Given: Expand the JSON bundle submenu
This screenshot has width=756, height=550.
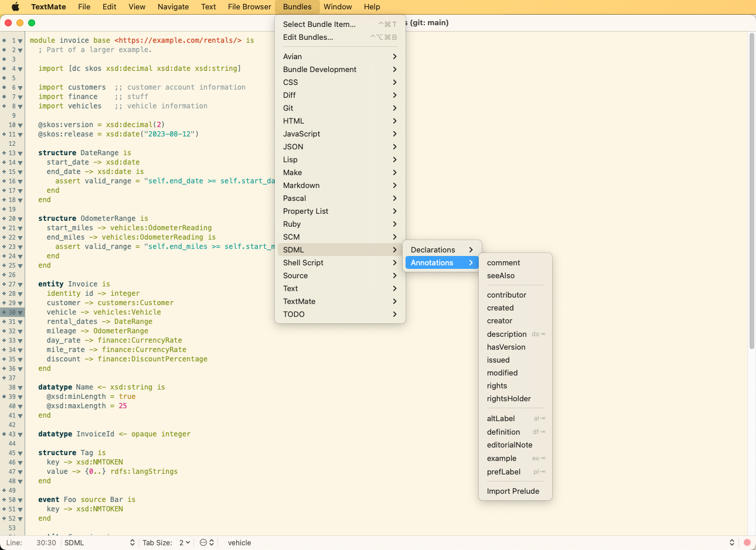Looking at the screenshot, I should pos(340,146).
